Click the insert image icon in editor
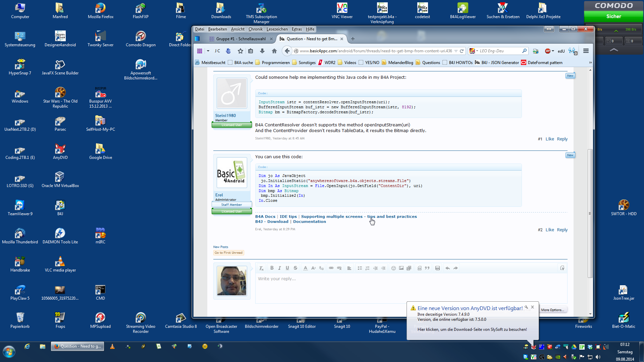 401,268
